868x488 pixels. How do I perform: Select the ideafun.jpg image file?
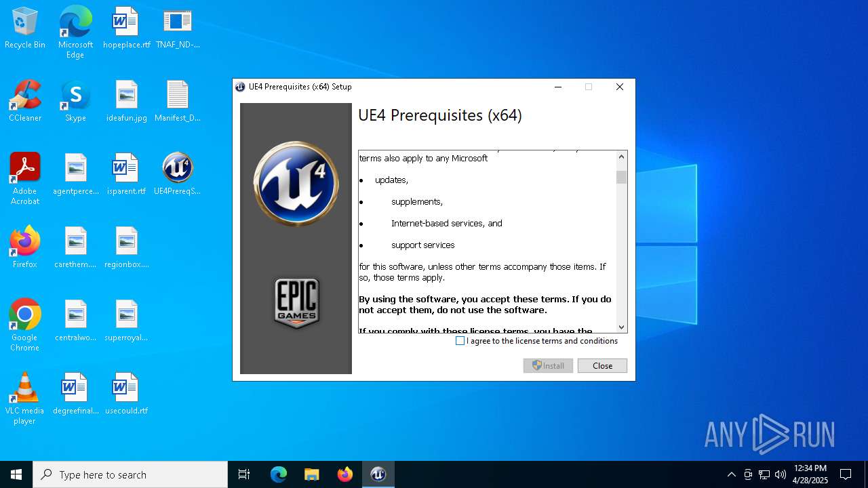(126, 102)
